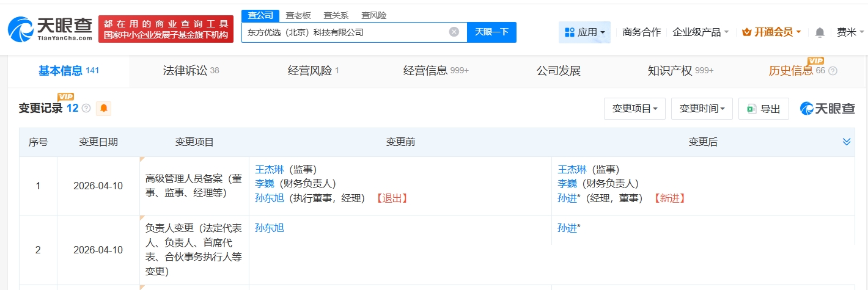
Task: Switch to the 法律诉讼 tab
Action: 191,71
